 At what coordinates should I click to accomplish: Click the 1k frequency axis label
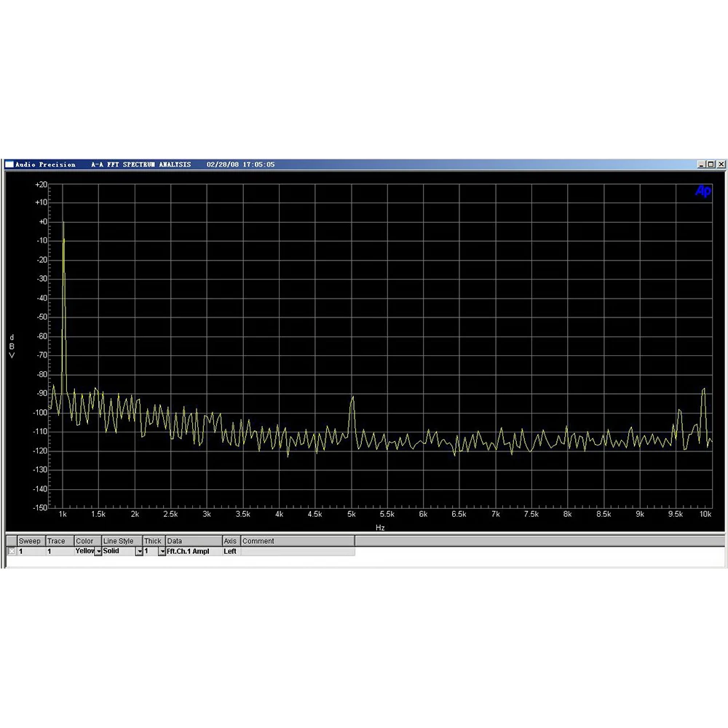(x=63, y=514)
